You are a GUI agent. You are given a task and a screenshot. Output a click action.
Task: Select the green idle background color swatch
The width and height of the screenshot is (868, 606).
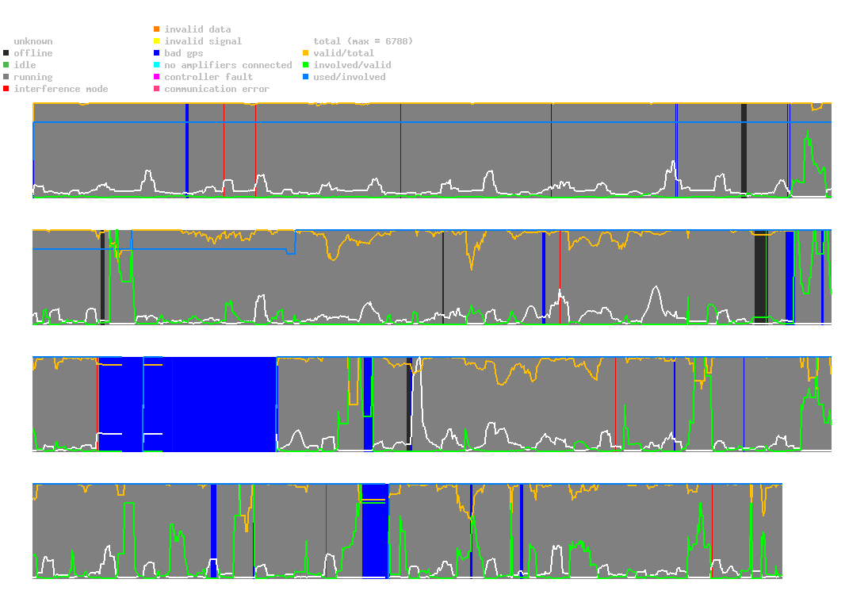[6, 65]
